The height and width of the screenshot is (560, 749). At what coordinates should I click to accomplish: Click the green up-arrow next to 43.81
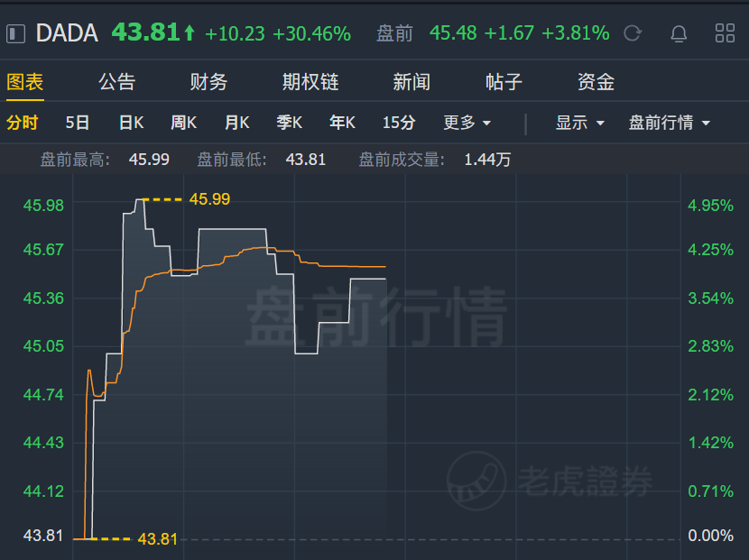tap(190, 34)
